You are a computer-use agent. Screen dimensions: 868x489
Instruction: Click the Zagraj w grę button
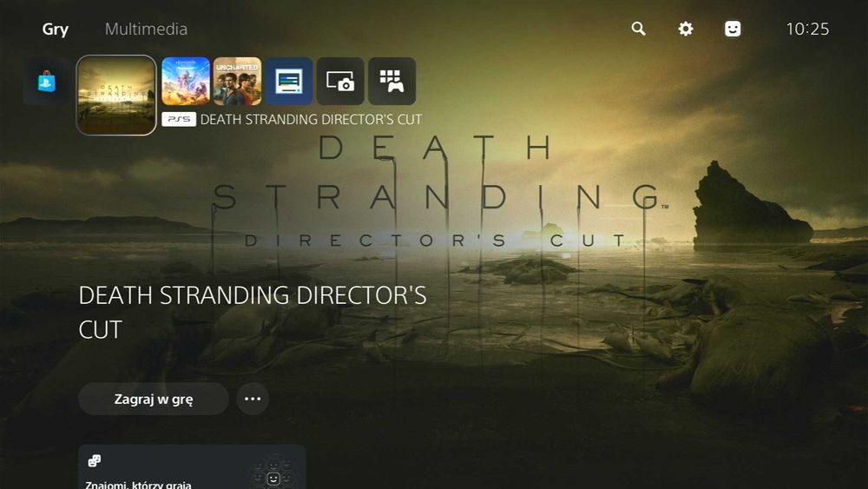(x=154, y=399)
